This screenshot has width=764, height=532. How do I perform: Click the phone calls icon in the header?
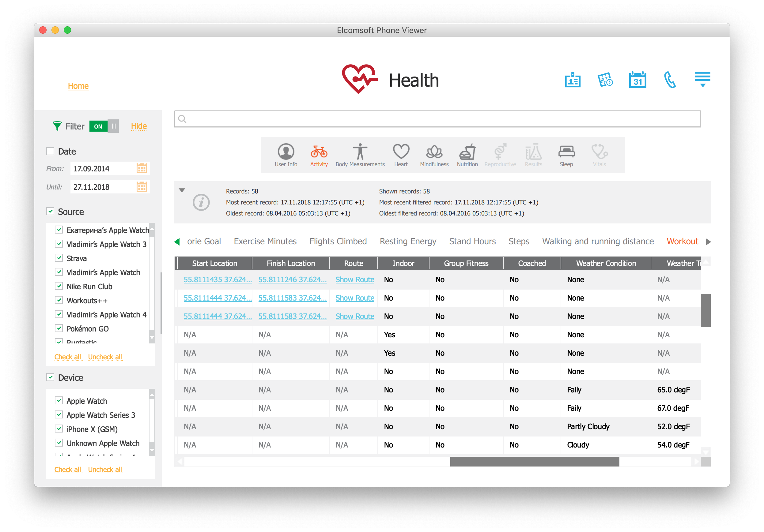(x=670, y=80)
